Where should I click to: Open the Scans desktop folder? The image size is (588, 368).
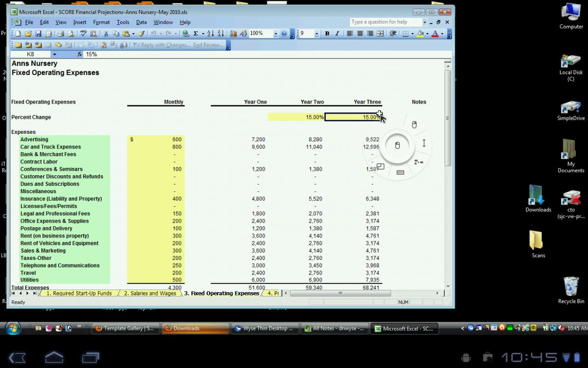coord(538,244)
